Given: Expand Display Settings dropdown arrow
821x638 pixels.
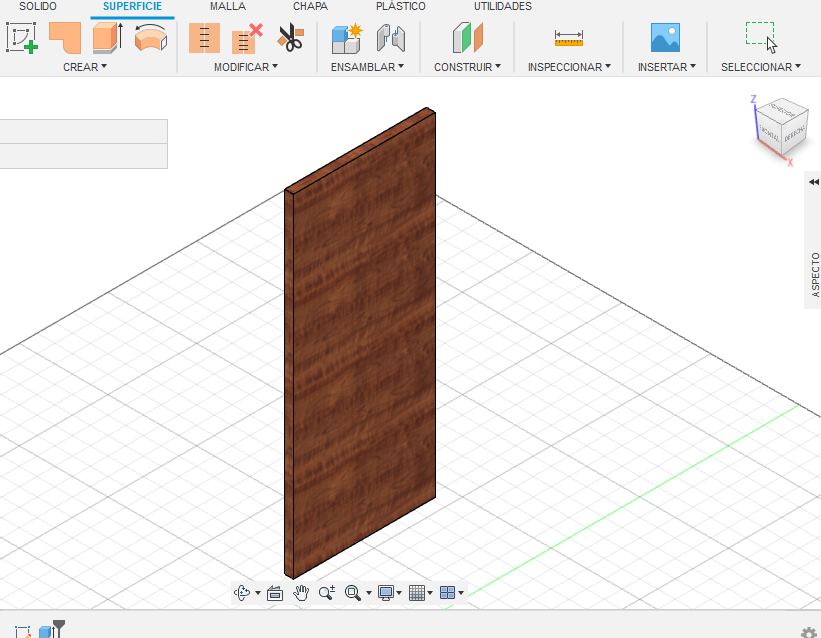Looking at the screenshot, I should coord(399,593).
